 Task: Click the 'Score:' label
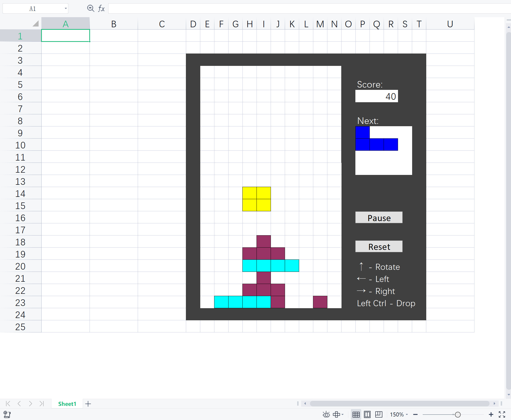pos(370,84)
